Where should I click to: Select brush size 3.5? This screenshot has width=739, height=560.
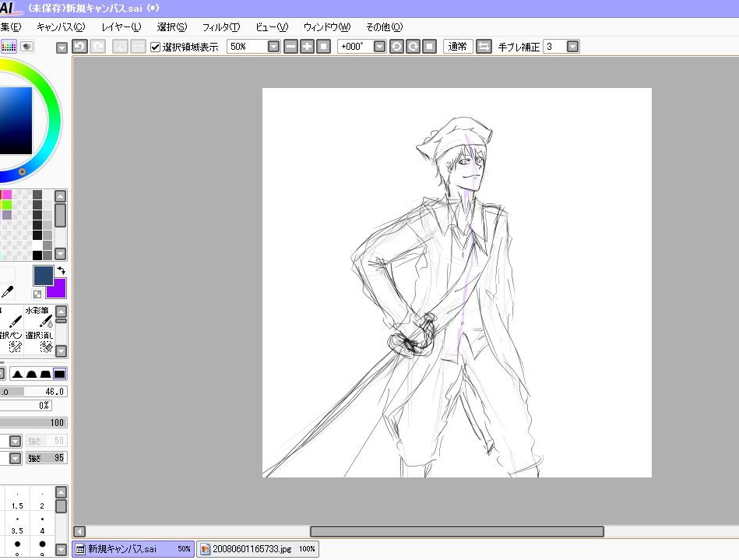click(17, 525)
